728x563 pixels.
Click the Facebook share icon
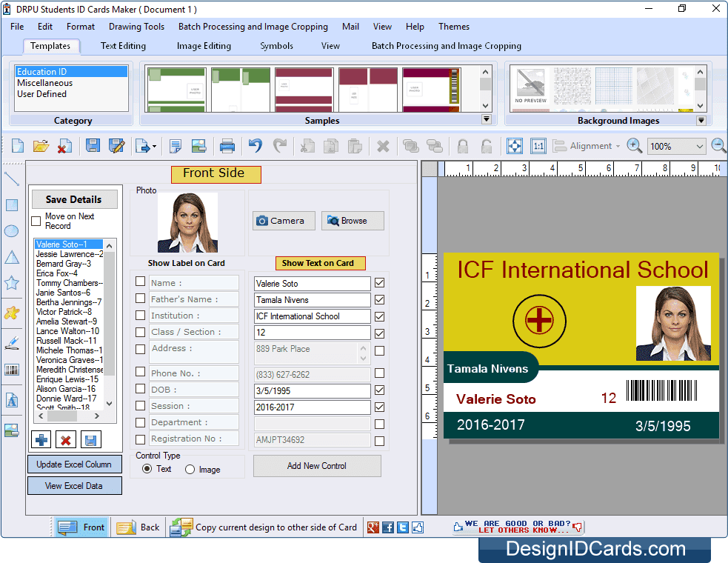point(388,527)
